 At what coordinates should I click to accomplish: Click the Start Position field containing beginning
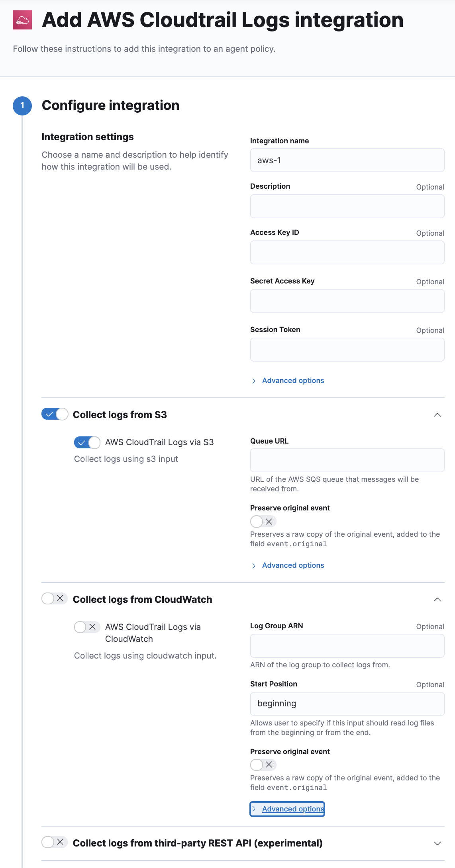point(347,704)
